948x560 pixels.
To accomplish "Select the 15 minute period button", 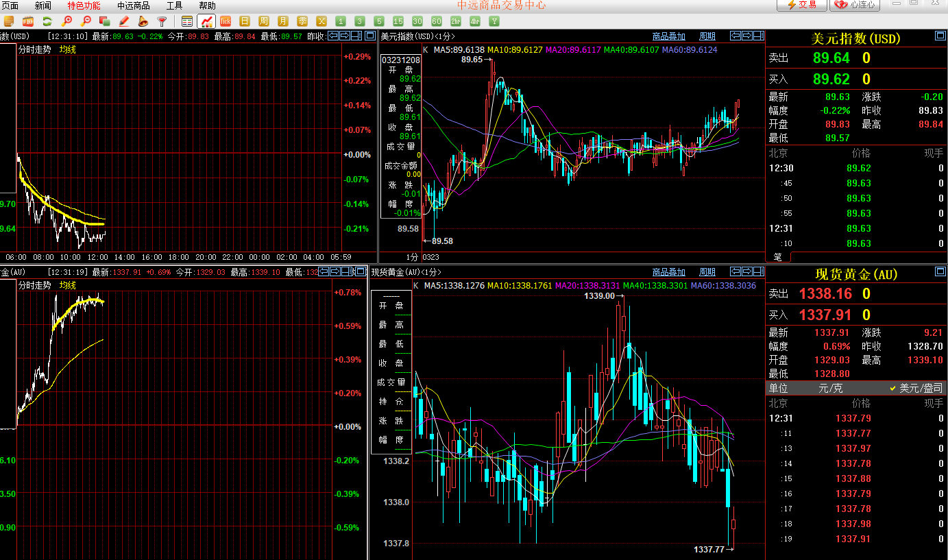I will (x=398, y=21).
